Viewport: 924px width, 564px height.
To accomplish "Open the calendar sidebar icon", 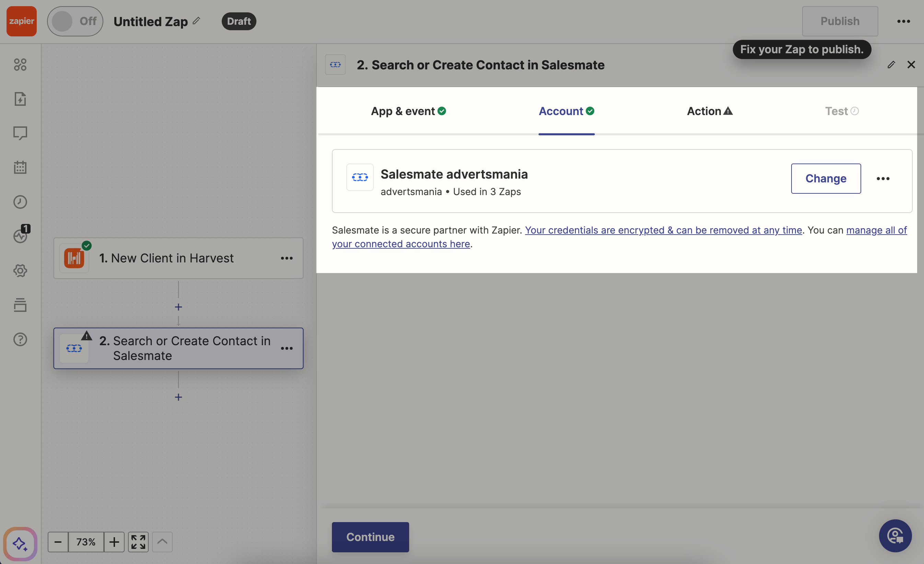I will pyautogui.click(x=20, y=167).
